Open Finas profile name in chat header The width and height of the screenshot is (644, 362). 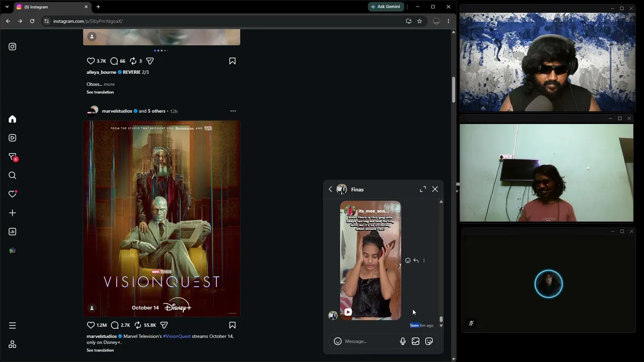(357, 190)
